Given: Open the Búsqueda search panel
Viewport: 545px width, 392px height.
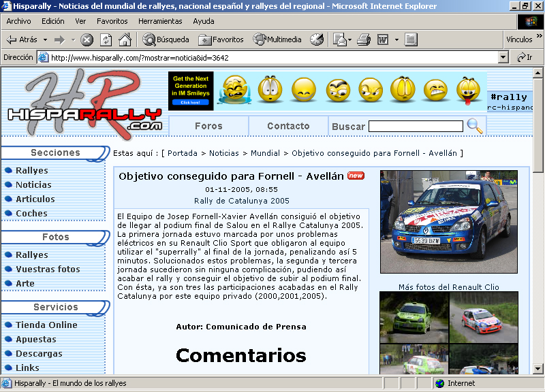Looking at the screenshot, I should pos(166,39).
